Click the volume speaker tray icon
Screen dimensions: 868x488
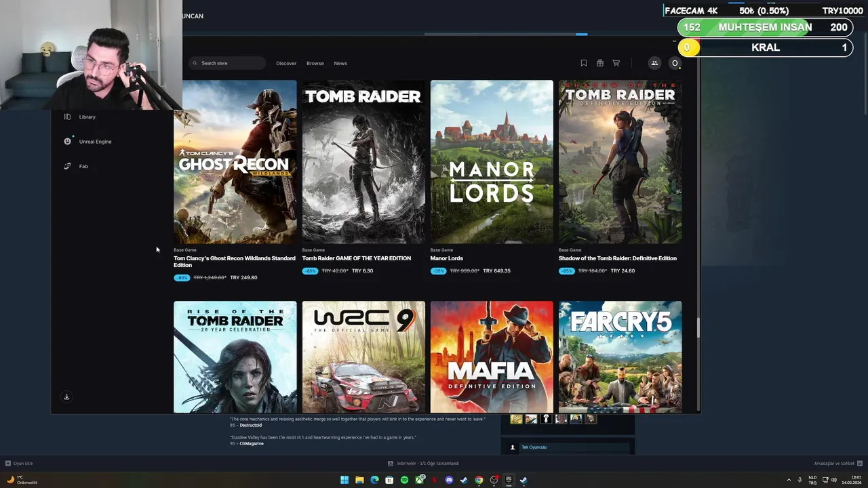[834, 480]
